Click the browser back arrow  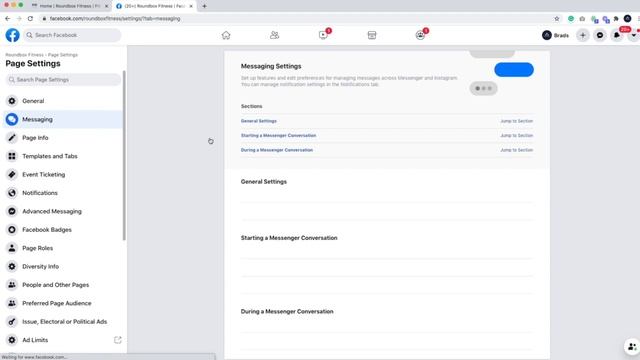[8, 18]
